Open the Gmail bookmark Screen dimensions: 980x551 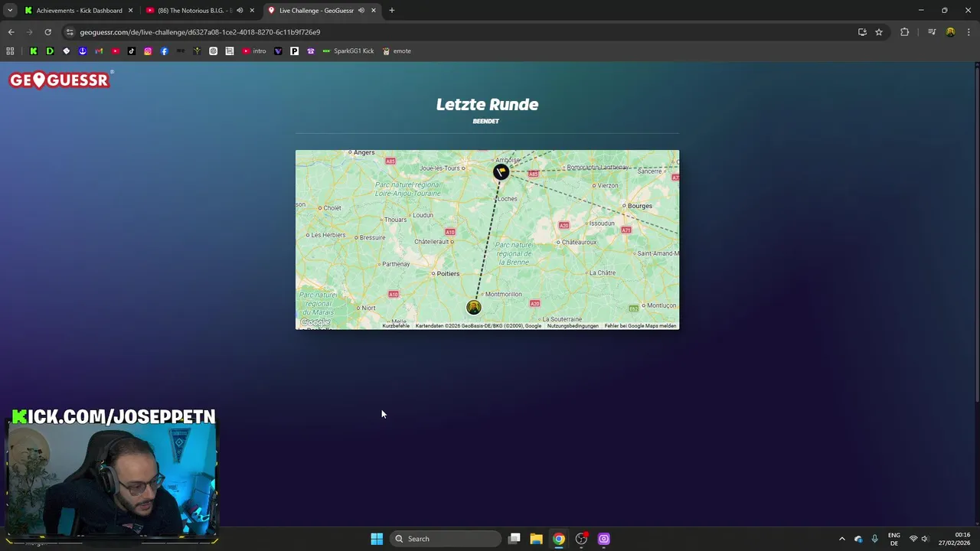coord(99,51)
